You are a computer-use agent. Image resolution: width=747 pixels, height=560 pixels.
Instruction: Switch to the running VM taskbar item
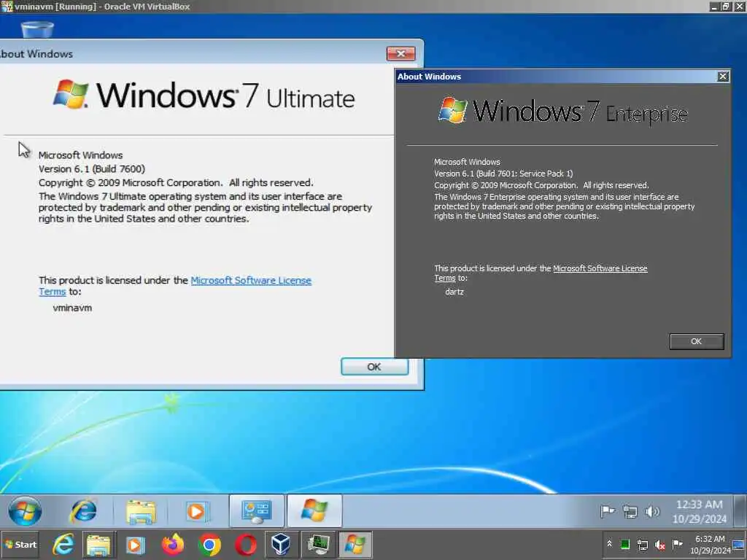pos(318,545)
